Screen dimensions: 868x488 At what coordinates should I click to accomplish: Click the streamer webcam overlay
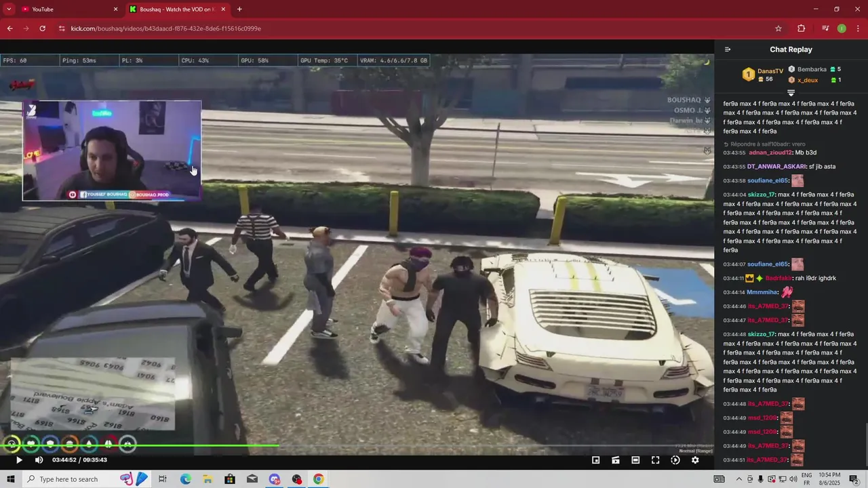tap(112, 150)
